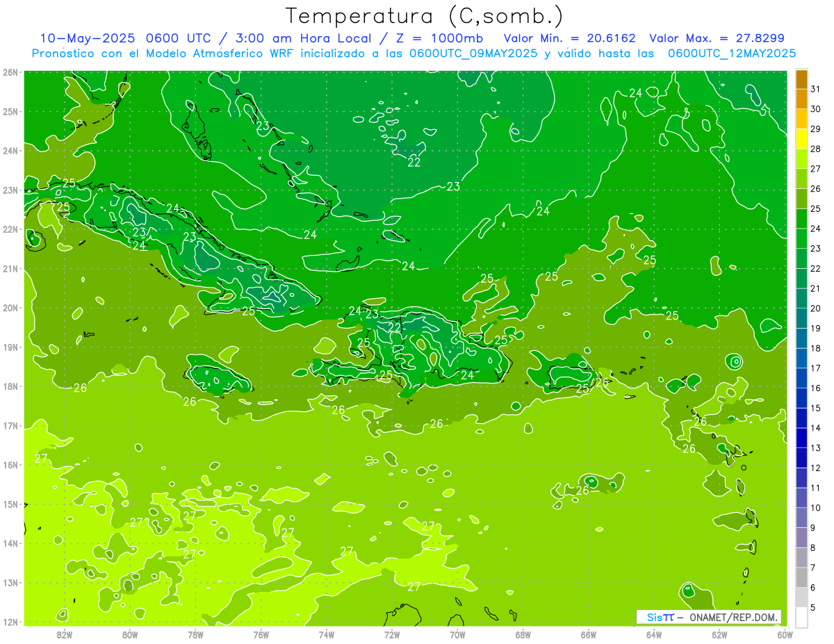Click the '24N' latitude axis label

[10, 151]
